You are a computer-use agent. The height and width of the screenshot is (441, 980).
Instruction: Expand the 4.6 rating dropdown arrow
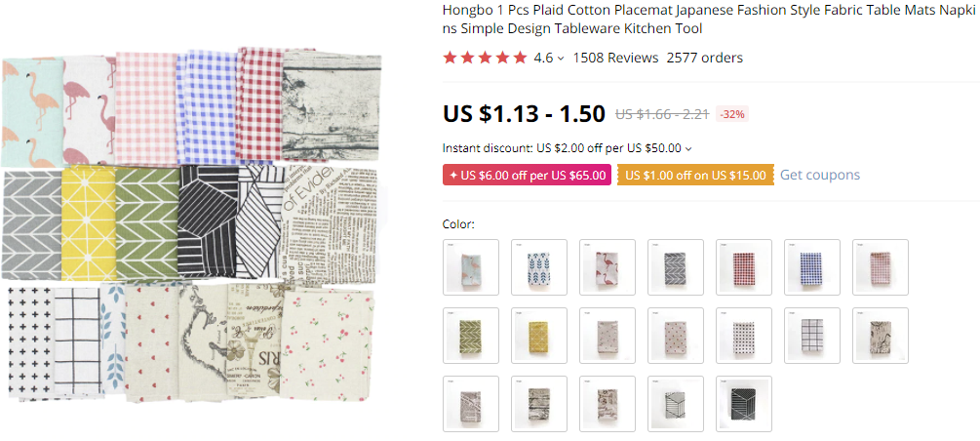(x=561, y=59)
